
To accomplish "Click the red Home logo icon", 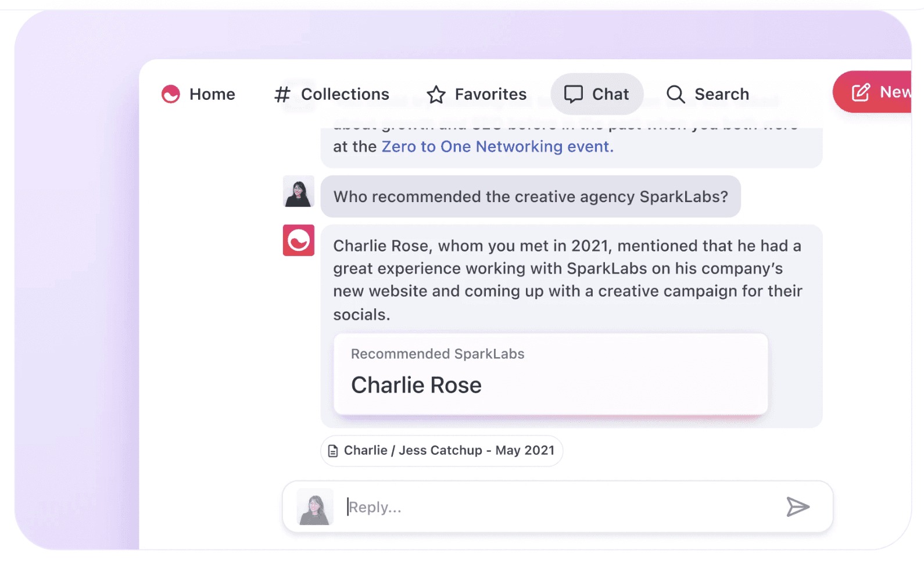I will [171, 94].
